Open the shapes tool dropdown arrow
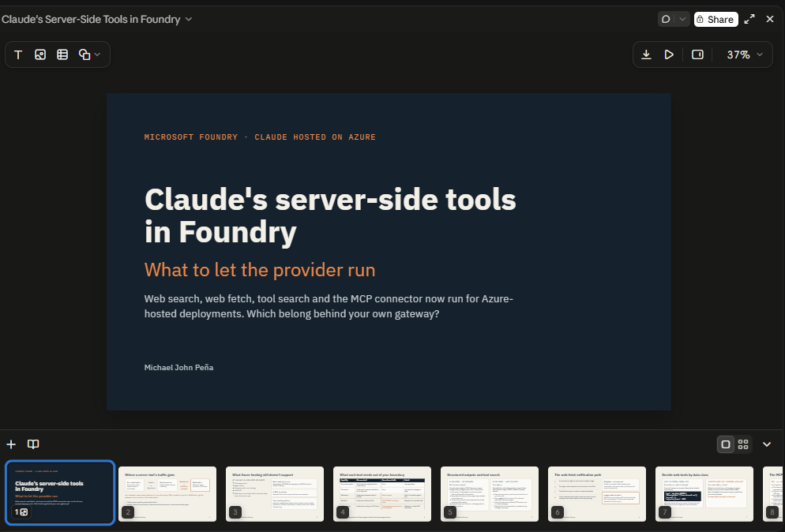 pyautogui.click(x=98, y=54)
